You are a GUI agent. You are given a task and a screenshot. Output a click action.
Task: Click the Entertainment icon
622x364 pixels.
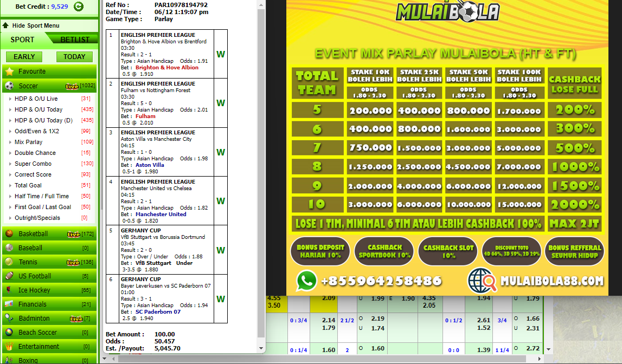9,346
